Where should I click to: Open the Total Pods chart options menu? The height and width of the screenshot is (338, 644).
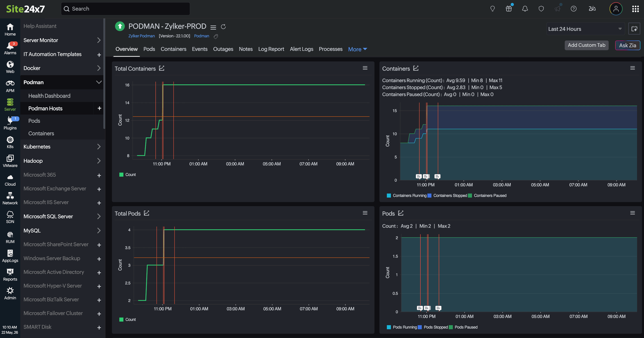point(365,213)
